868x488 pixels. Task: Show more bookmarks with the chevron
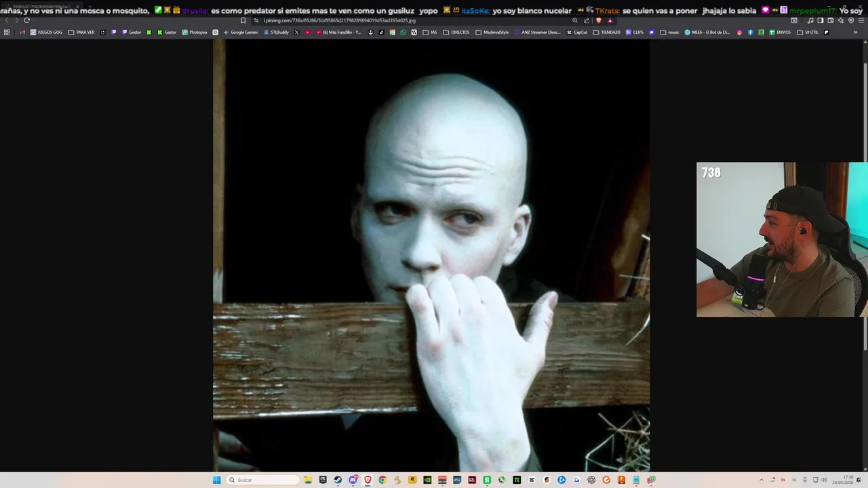(856, 32)
